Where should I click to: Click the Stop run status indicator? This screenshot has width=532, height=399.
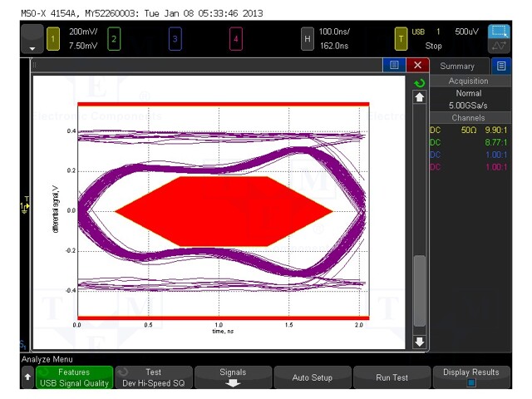click(434, 46)
